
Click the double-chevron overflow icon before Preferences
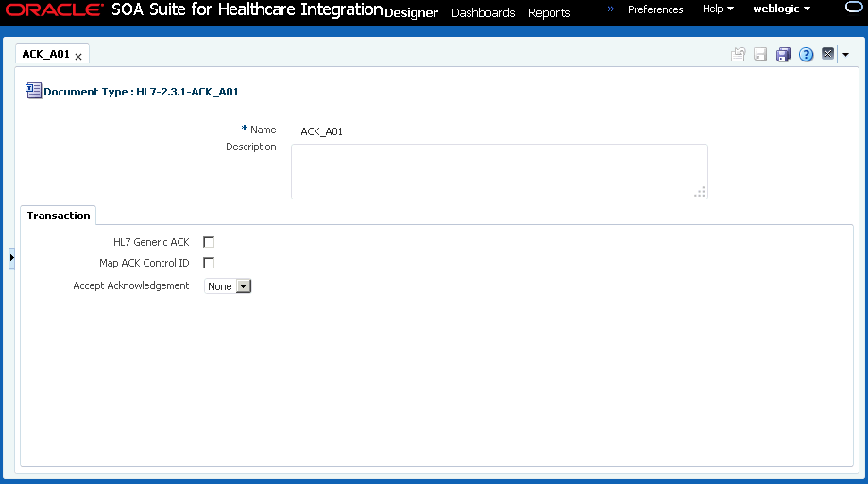(610, 9)
